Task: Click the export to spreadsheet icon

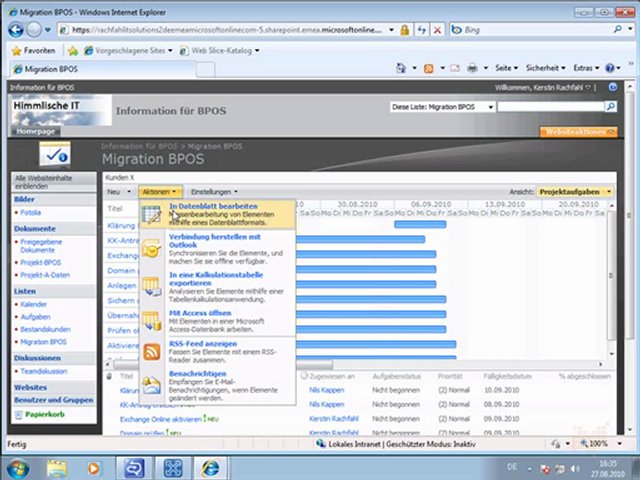Action: point(152,285)
